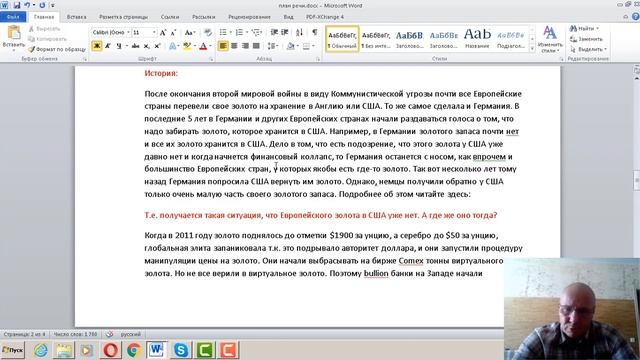Toggle Italic (К) formatting

(108, 46)
